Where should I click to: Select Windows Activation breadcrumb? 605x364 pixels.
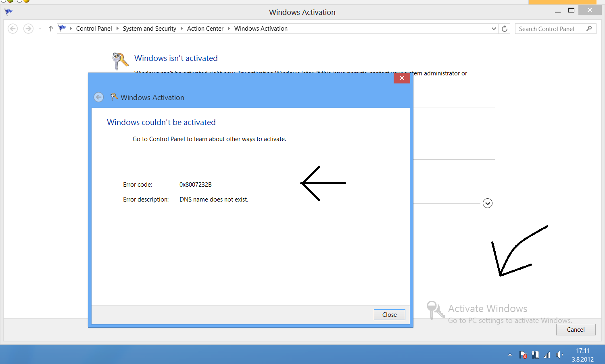coord(261,29)
